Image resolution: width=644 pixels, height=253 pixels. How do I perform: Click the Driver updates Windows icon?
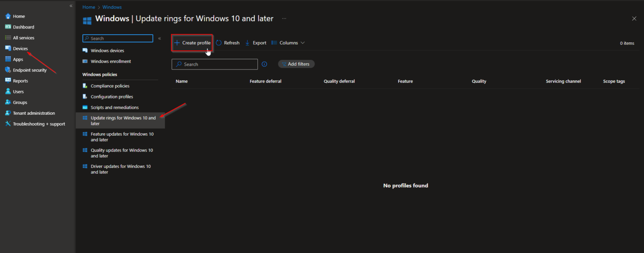tap(85, 166)
